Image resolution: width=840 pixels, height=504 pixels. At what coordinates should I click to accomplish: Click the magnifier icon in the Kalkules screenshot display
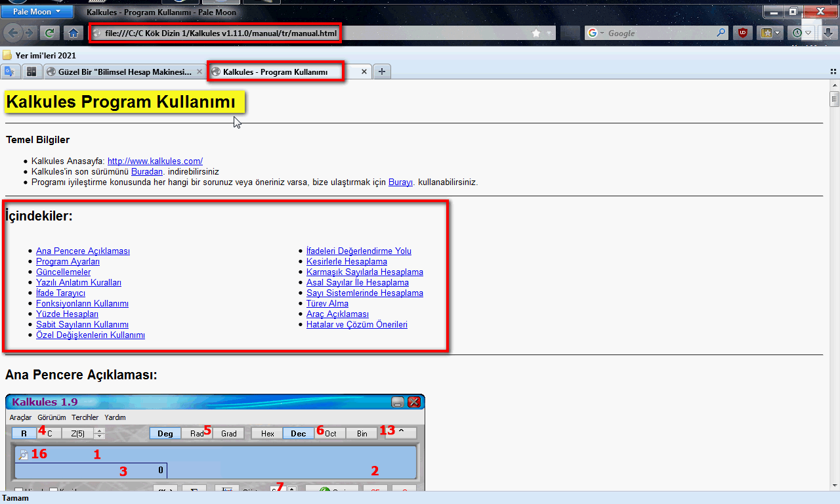coord(23,454)
